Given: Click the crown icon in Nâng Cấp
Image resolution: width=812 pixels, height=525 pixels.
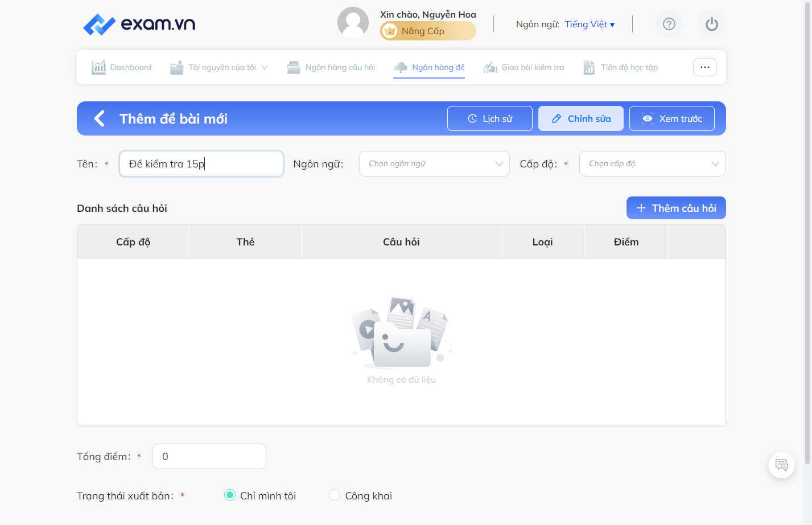Looking at the screenshot, I should (x=390, y=31).
